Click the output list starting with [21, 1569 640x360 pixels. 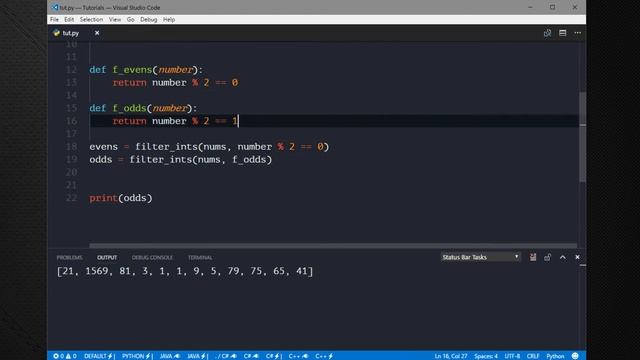coord(185,271)
